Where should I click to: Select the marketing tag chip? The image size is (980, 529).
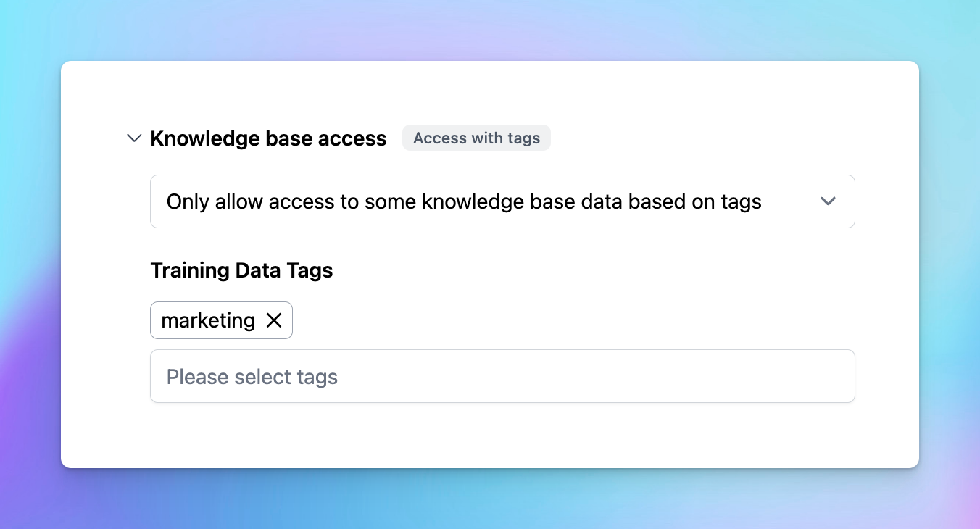(x=221, y=320)
